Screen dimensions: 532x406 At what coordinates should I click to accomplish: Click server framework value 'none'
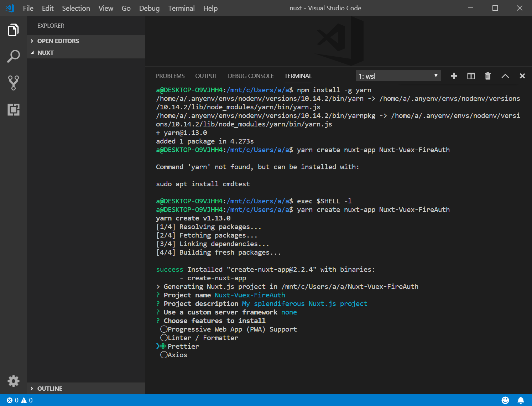[x=289, y=312]
